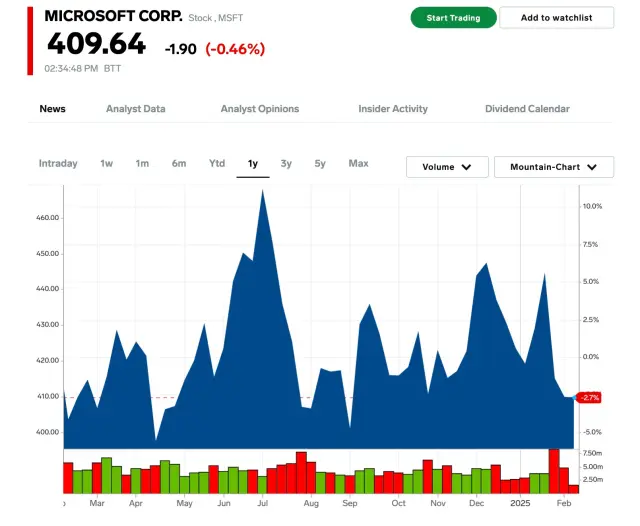
Task: Select the 1w chart range
Action: (x=107, y=164)
